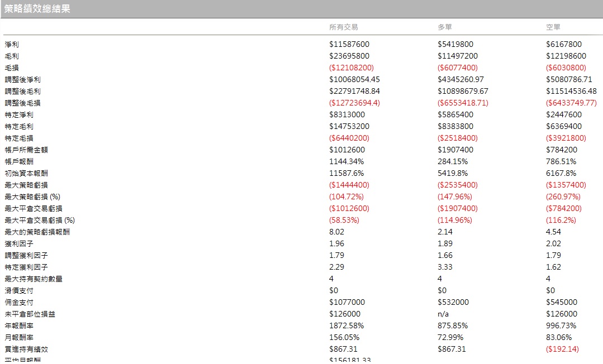Image resolution: width=603 pixels, height=364 pixels.
Task: Click long gross loss ($6077400)
Action: (x=458, y=68)
